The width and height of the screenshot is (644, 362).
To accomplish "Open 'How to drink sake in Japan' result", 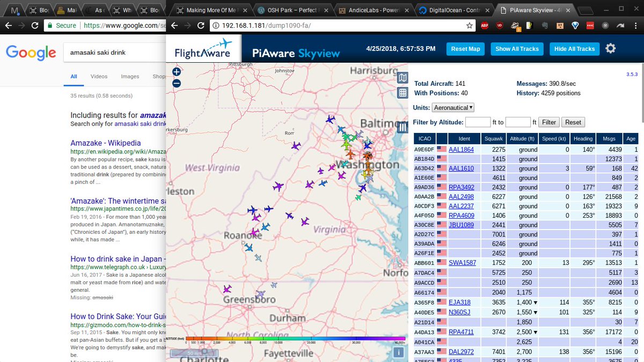I will tap(118, 259).
